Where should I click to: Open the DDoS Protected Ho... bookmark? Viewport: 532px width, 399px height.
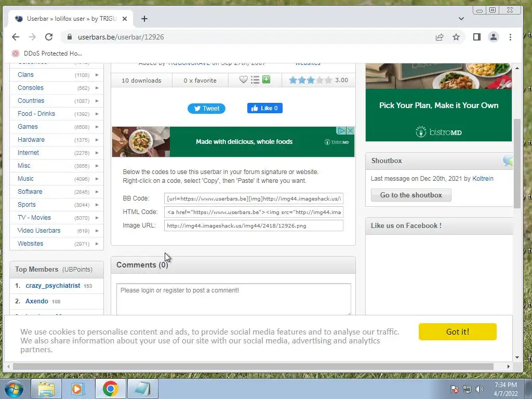(x=47, y=54)
